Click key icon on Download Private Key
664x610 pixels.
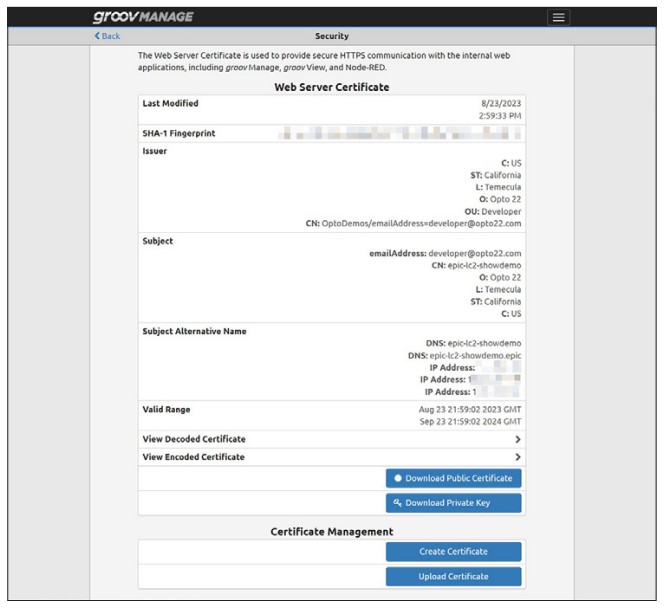point(397,503)
